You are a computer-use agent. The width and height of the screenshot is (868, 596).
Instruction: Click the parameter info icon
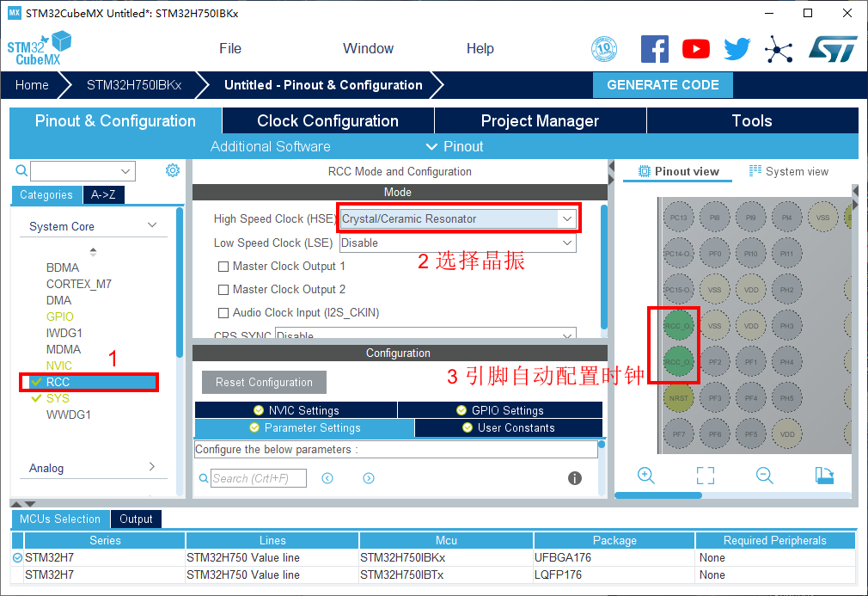point(575,478)
